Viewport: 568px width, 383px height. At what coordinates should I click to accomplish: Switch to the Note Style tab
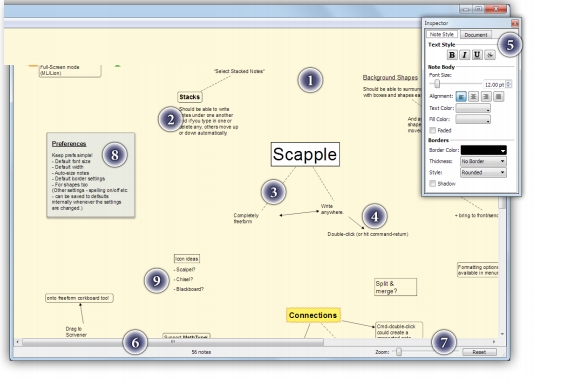[442, 34]
